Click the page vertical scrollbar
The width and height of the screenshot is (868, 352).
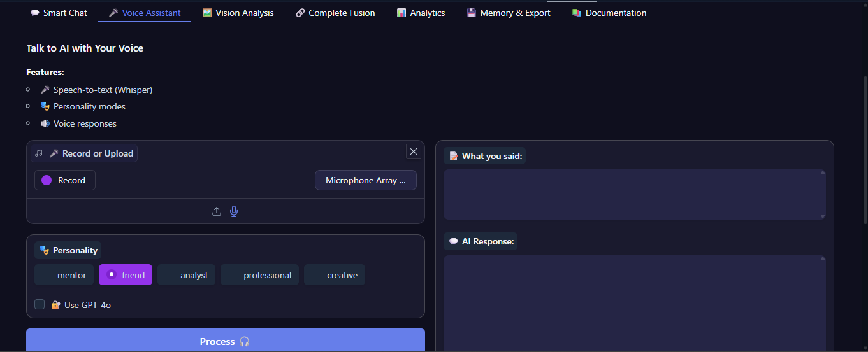coord(864,150)
